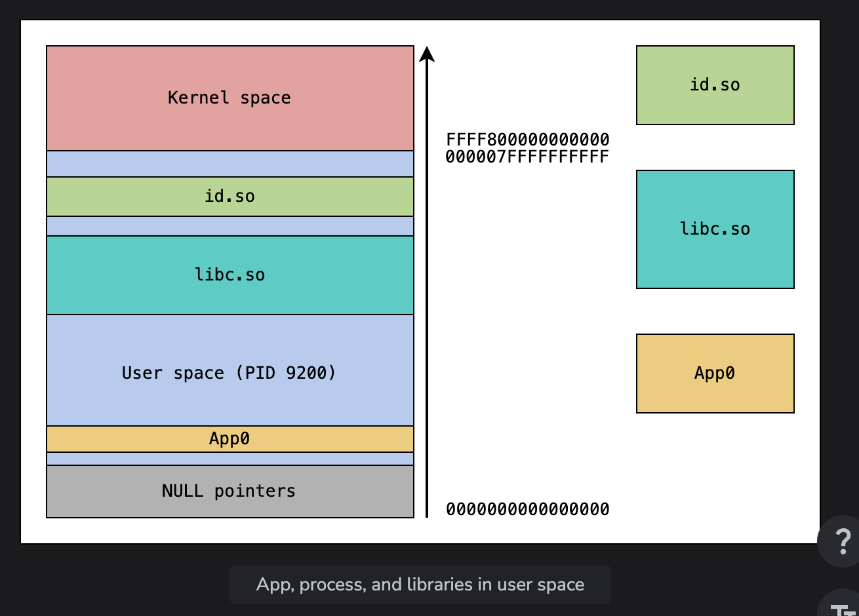Viewport: 859px width, 616px height.
Task: Click the text tool icon at bottom right
Action: [x=840, y=603]
